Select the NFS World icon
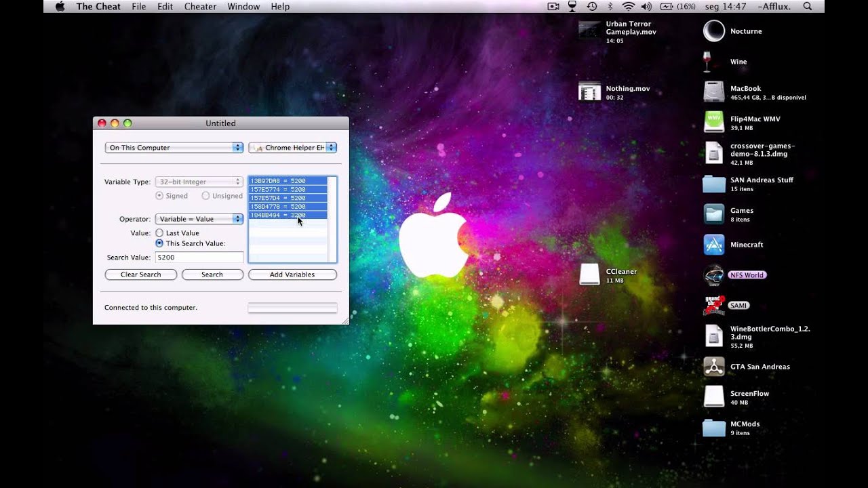 tap(713, 274)
